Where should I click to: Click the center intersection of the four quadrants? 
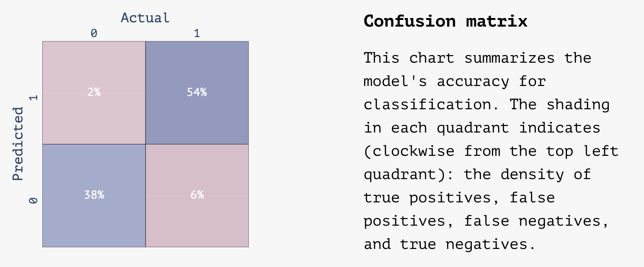tap(146, 144)
